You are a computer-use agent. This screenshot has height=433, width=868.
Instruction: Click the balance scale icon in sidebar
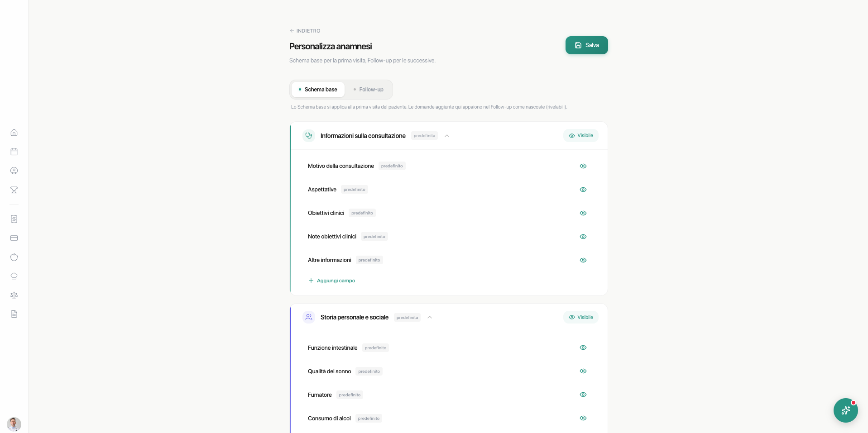coord(14,295)
